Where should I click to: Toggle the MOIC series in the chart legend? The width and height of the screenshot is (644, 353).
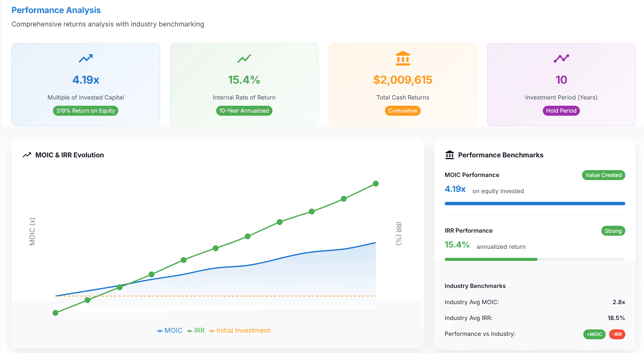click(170, 330)
